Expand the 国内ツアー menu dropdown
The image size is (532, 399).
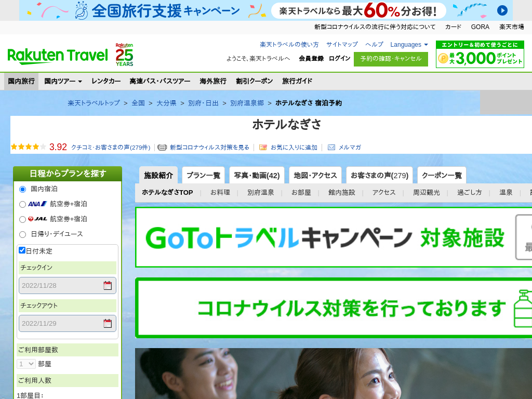pos(63,81)
